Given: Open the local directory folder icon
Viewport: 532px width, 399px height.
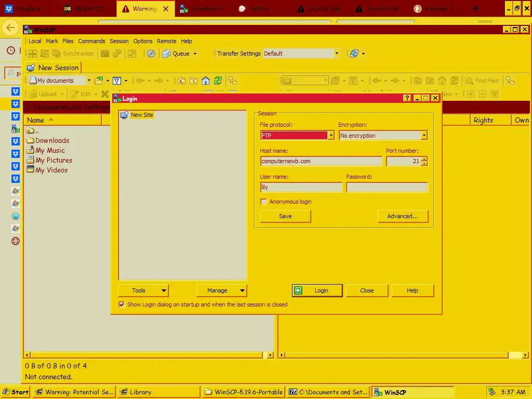Looking at the screenshot, I should point(99,81).
